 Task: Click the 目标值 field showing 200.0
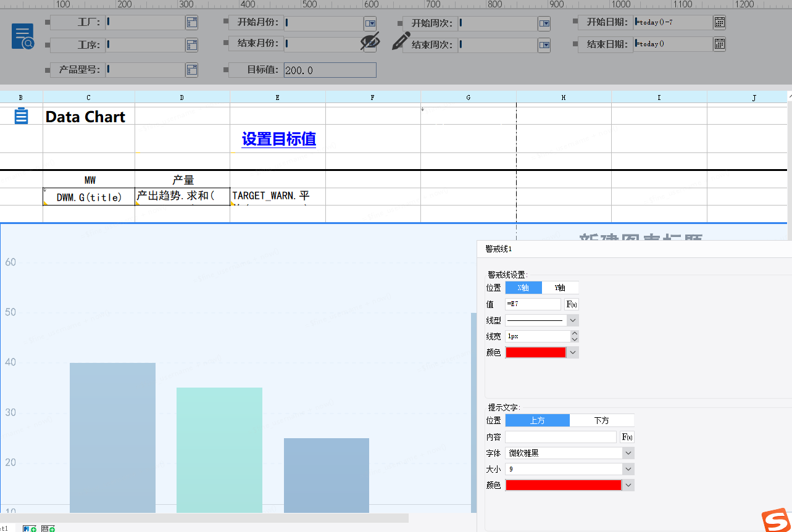[330, 70]
